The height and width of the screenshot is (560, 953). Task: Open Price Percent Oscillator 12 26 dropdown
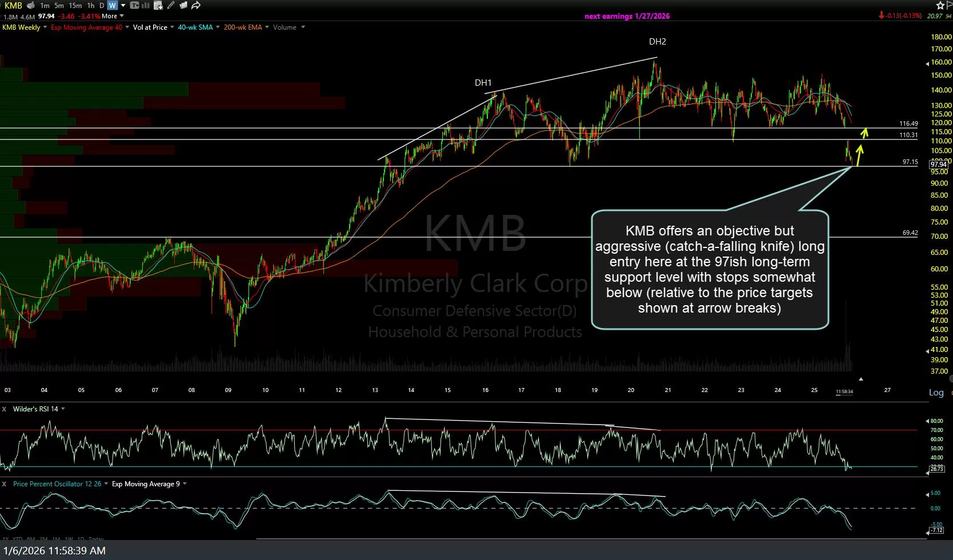[106, 484]
